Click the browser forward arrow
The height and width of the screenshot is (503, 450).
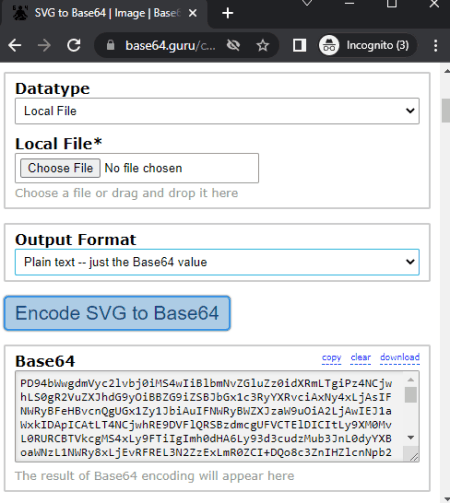pos(44,45)
